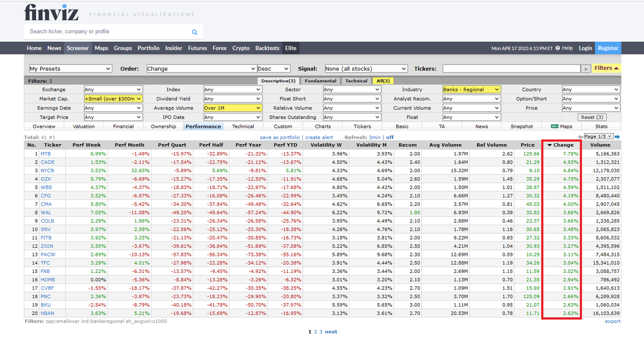Open the Industry Banks - Regional dropdown

pos(471,90)
